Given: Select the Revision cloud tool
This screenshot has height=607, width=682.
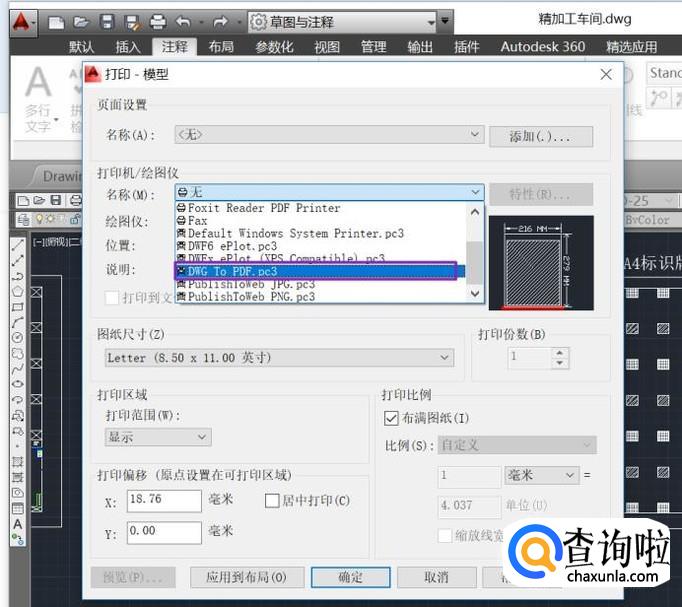Looking at the screenshot, I should click(17, 353).
